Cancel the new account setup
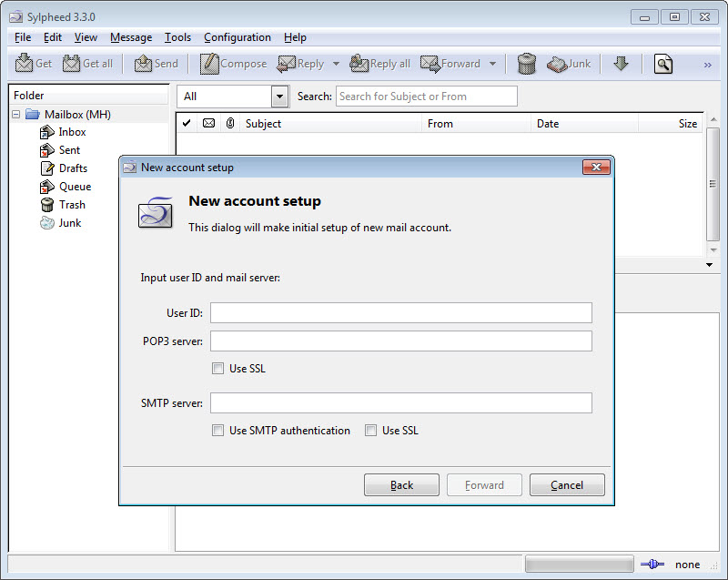The height and width of the screenshot is (580, 728). pos(567,484)
